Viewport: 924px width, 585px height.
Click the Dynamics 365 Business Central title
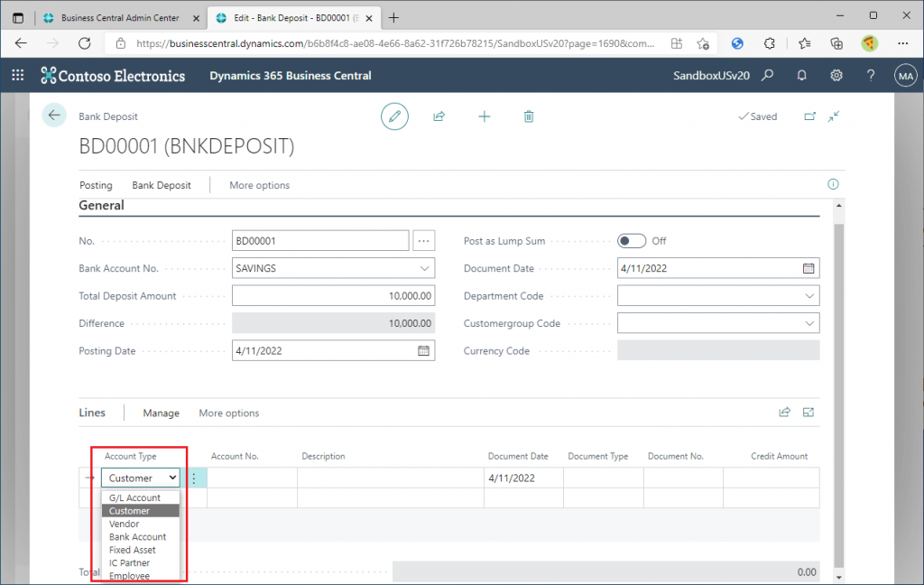coord(291,76)
